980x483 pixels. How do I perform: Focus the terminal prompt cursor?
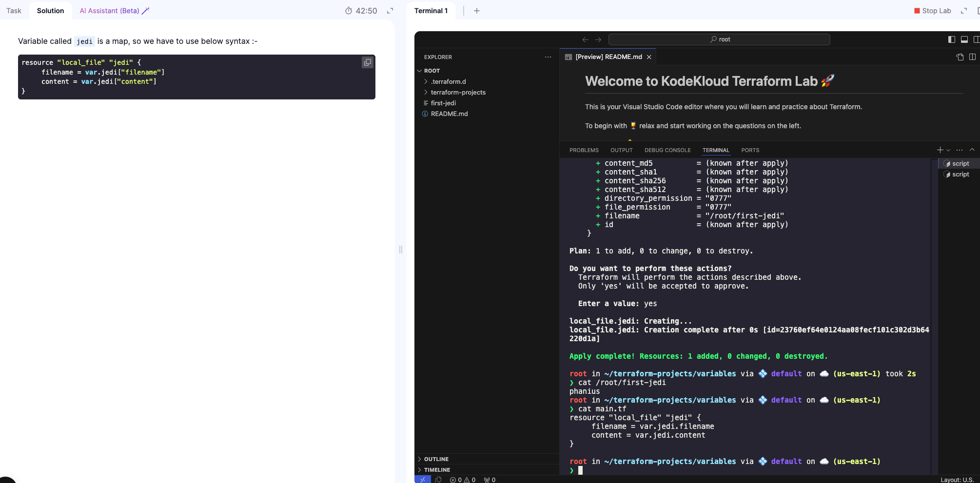[x=580, y=470]
